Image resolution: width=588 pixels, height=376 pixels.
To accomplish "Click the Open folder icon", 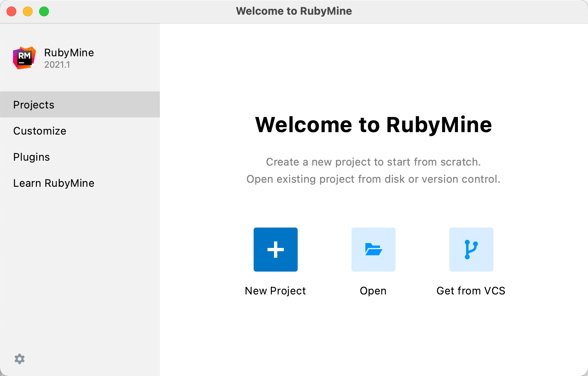I will point(374,250).
